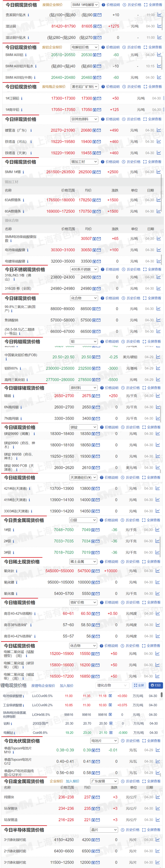165x868 pixels.
Task: Click the info icon beside 贵溪铜升贴水
Action: point(28,15)
